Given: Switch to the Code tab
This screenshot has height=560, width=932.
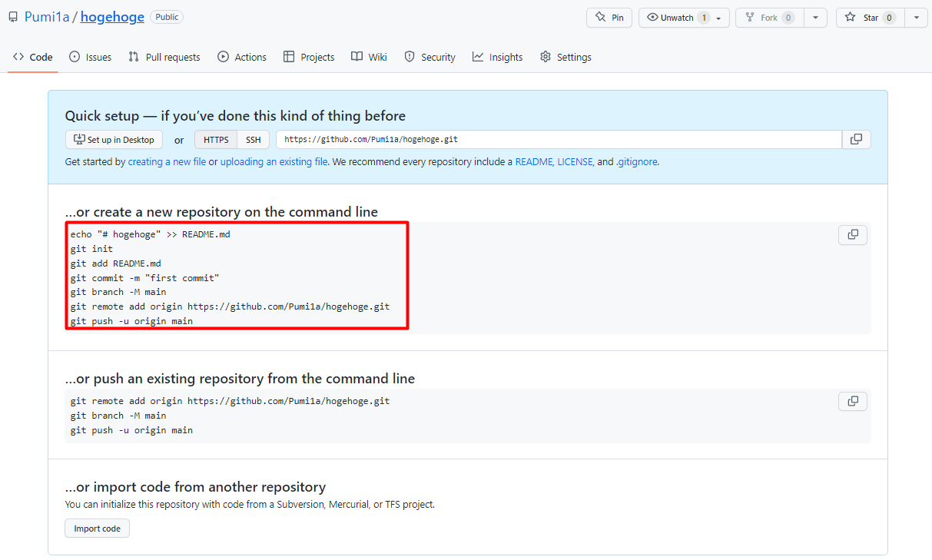Looking at the screenshot, I should coord(32,56).
